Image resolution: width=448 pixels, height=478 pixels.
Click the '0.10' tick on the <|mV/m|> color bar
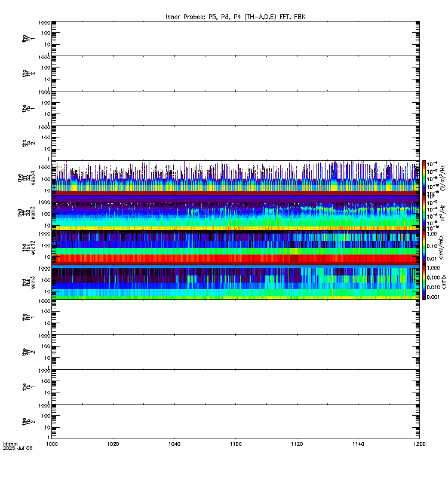pyautogui.click(x=432, y=246)
